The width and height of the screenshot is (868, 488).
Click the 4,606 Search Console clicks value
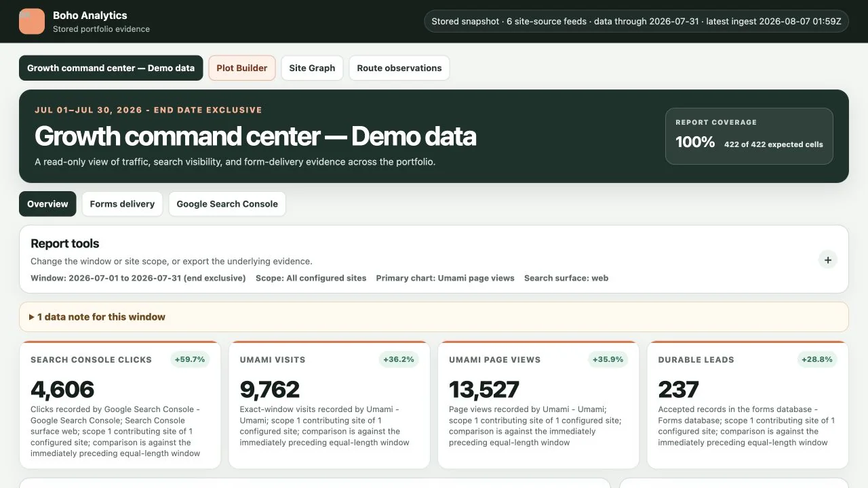click(x=62, y=390)
